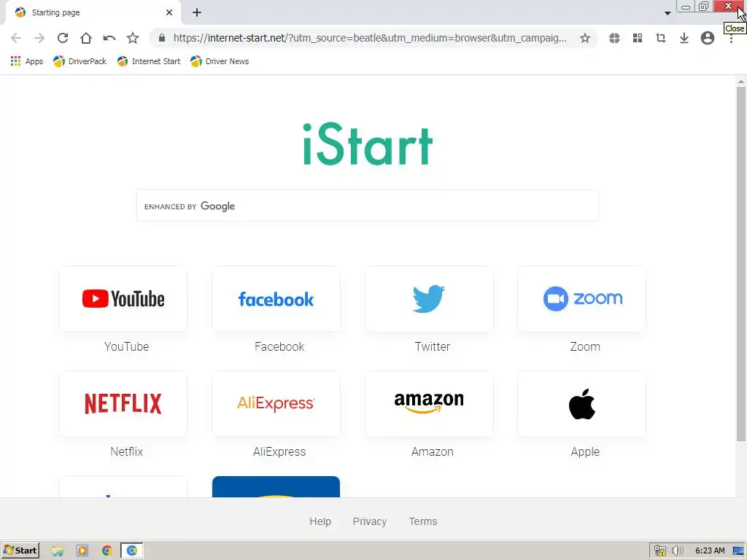The height and width of the screenshot is (560, 747).
Task: Open the Windows Start menu
Action: click(x=20, y=551)
